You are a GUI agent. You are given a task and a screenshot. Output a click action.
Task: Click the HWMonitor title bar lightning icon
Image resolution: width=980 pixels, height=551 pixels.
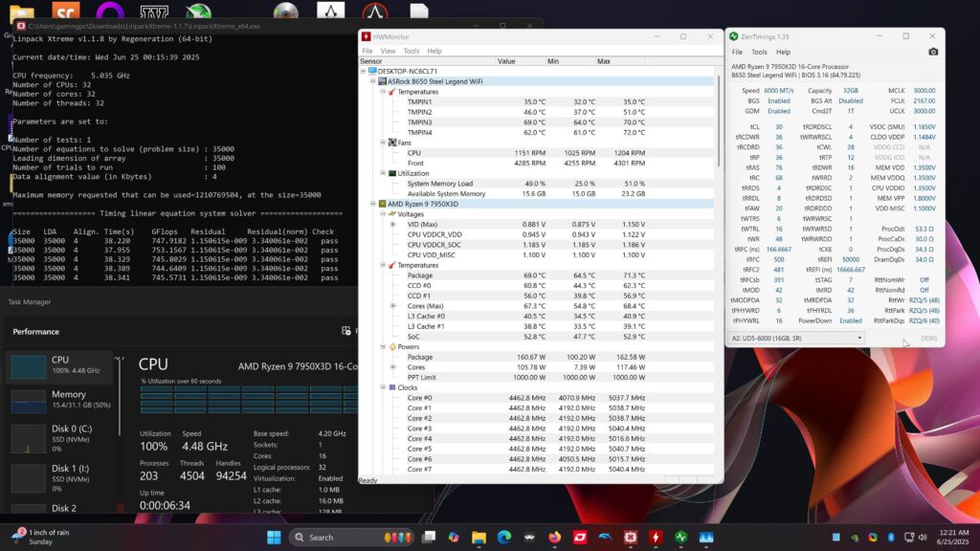[x=367, y=37]
